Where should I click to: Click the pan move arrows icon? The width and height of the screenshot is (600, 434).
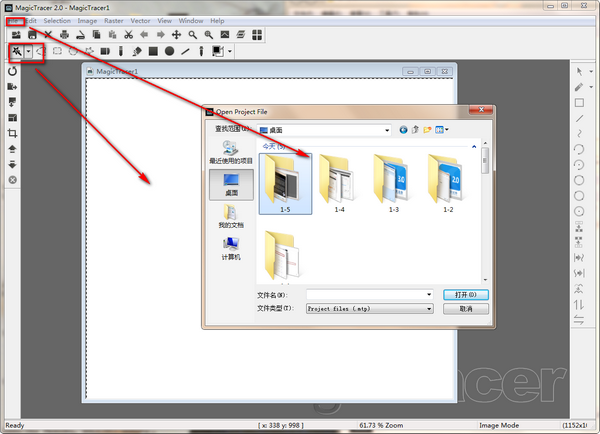(x=176, y=35)
